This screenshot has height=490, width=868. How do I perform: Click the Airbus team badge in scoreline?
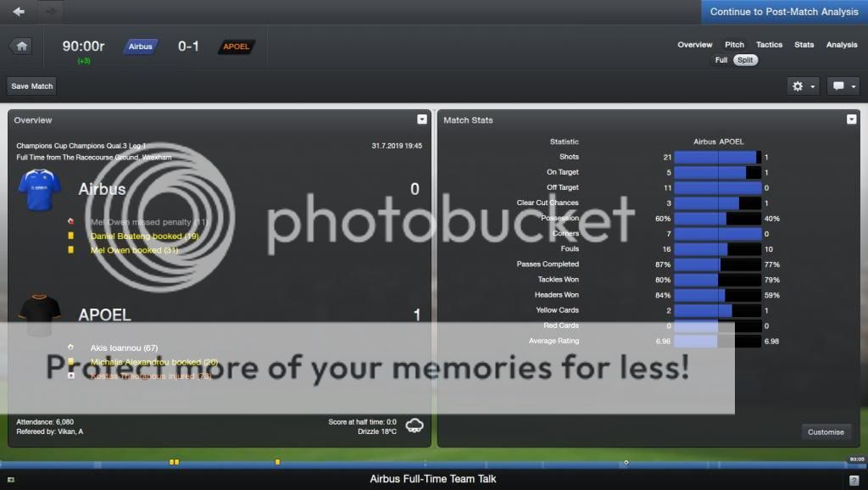click(141, 47)
